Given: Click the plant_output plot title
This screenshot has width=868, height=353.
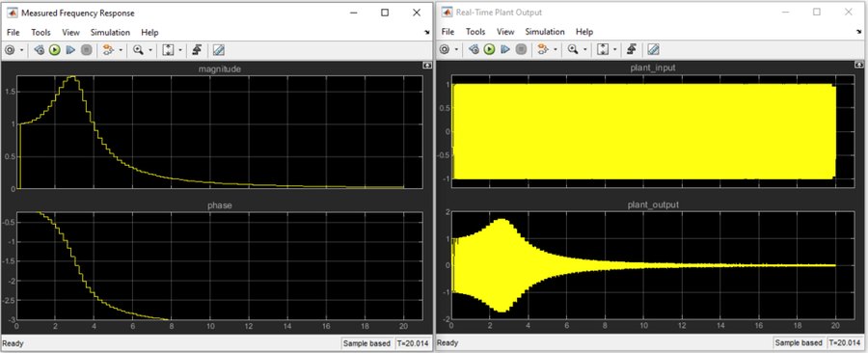Looking at the screenshot, I should pyautogui.click(x=653, y=204).
